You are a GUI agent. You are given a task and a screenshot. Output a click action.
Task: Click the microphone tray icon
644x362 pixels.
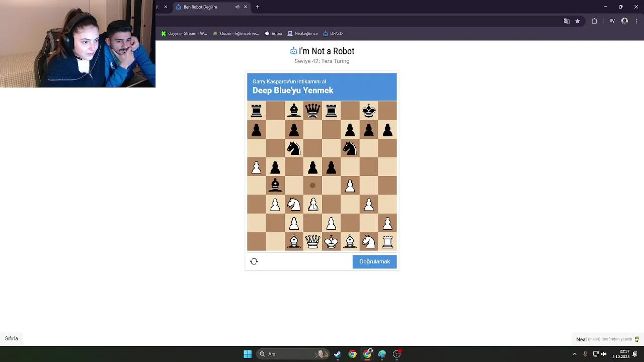click(x=585, y=354)
